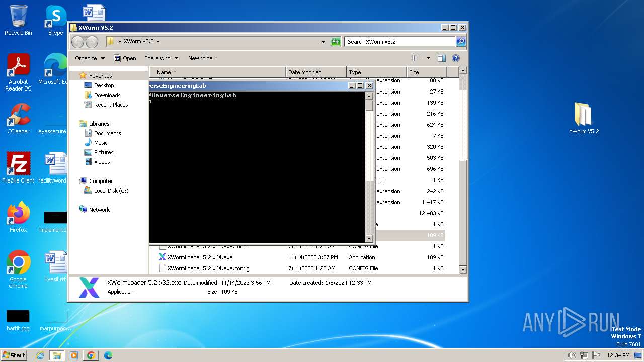Click Open in the Explorer toolbar

(125, 58)
